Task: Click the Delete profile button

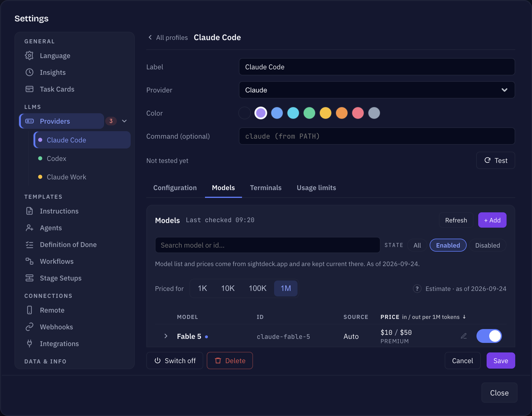Action: pos(230,361)
